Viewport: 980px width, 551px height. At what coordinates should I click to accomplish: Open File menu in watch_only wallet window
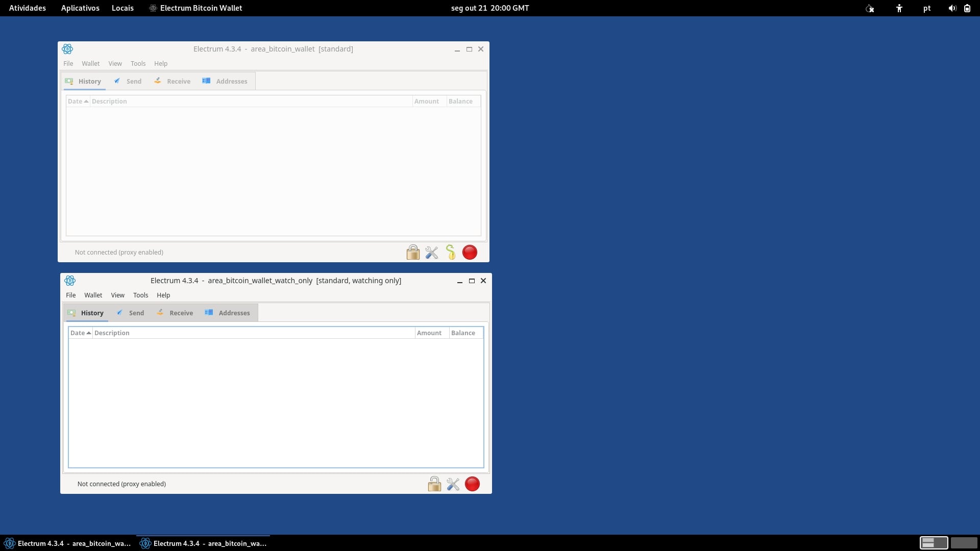tap(71, 295)
